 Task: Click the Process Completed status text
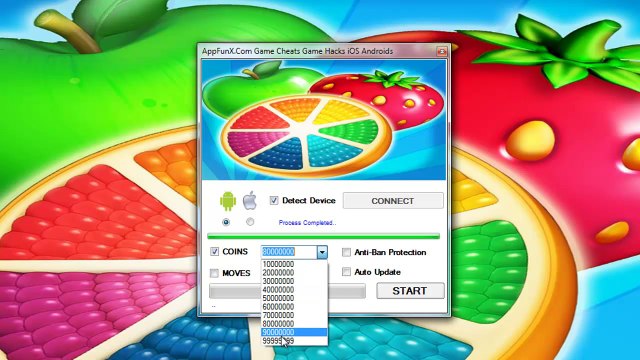(x=307, y=223)
